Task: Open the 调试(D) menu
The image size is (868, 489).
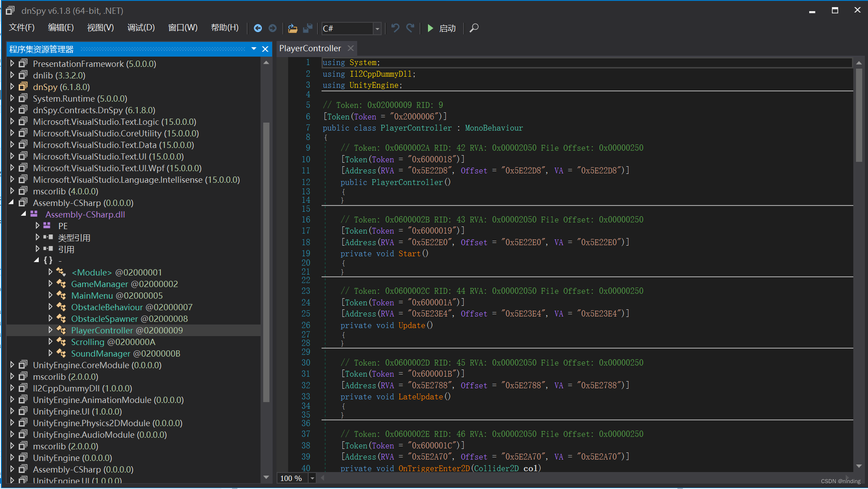Action: (141, 28)
